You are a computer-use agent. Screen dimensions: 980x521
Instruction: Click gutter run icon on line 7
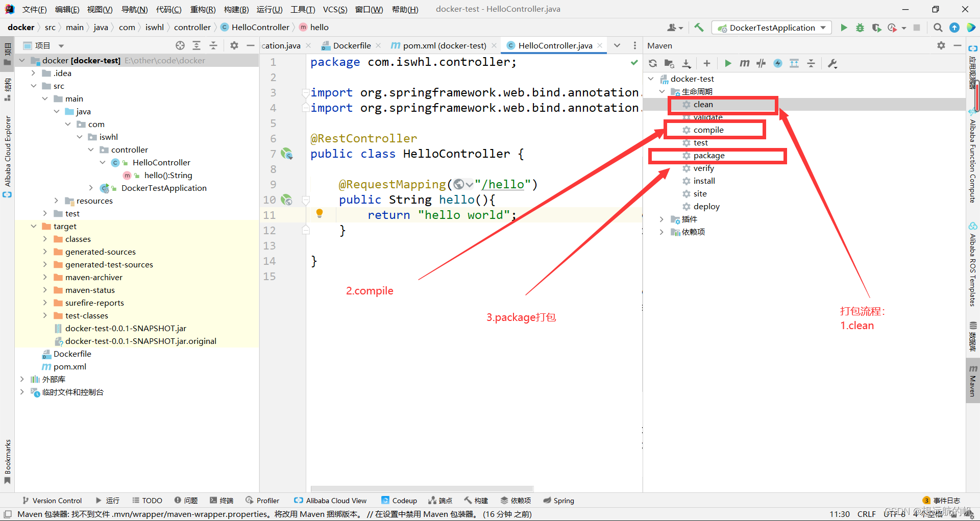click(x=287, y=154)
